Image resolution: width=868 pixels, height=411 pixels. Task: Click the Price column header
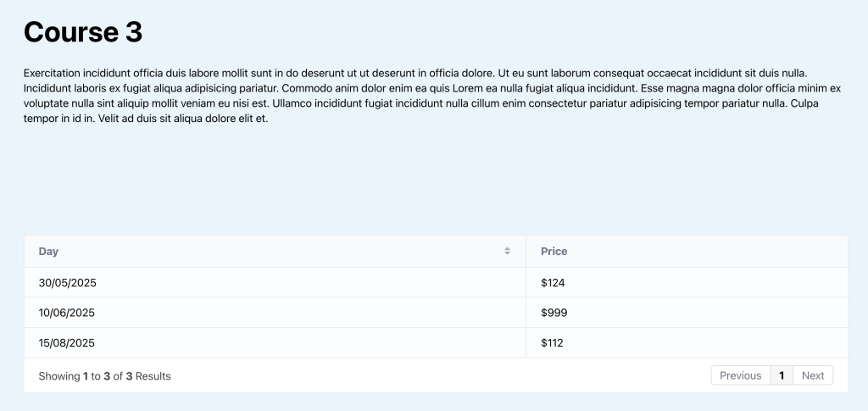tap(554, 252)
